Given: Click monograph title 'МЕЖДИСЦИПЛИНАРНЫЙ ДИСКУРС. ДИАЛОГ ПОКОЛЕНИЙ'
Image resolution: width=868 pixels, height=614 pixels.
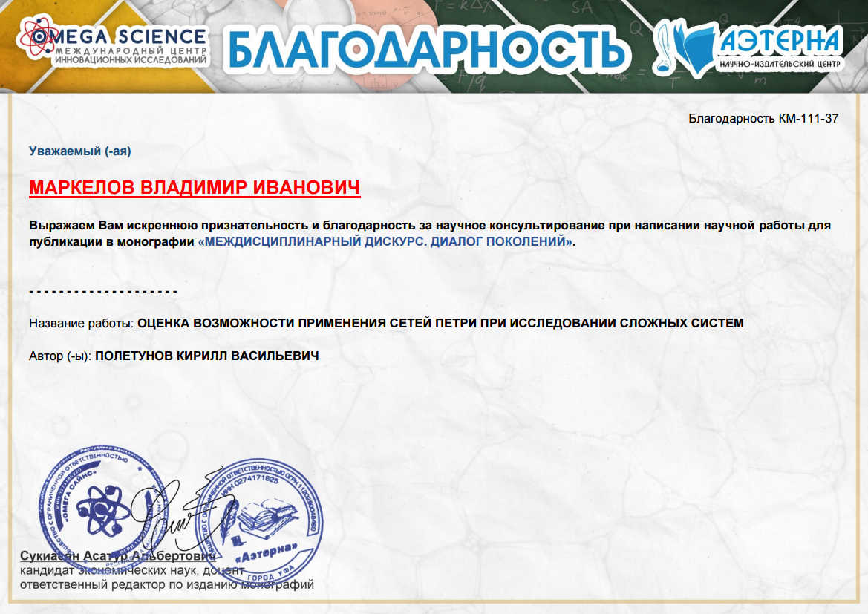Looking at the screenshot, I should point(385,241).
